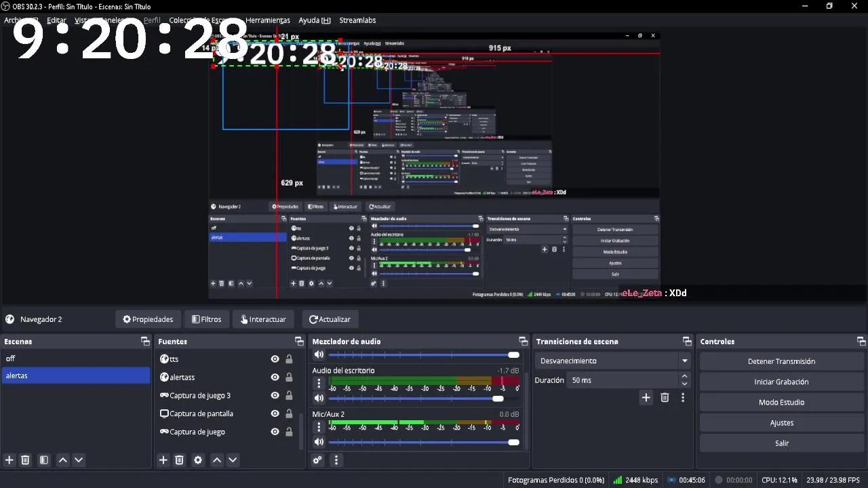Toggle eye icon for last Captura de juego

[275, 432]
